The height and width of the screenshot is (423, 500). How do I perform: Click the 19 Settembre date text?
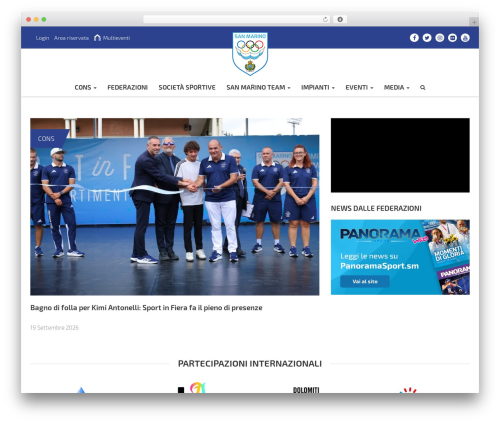(x=54, y=328)
